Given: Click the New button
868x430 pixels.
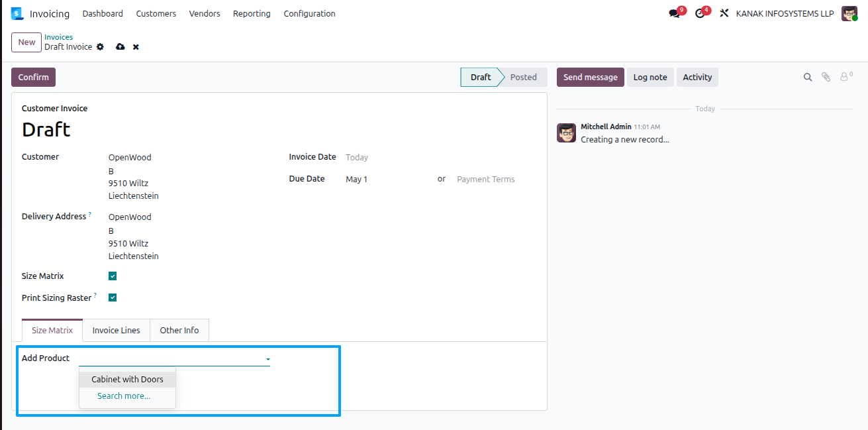Looking at the screenshot, I should pyautogui.click(x=26, y=42).
